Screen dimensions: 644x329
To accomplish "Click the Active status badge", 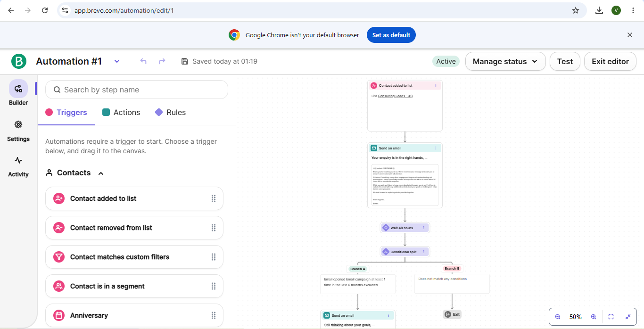I will [x=446, y=61].
